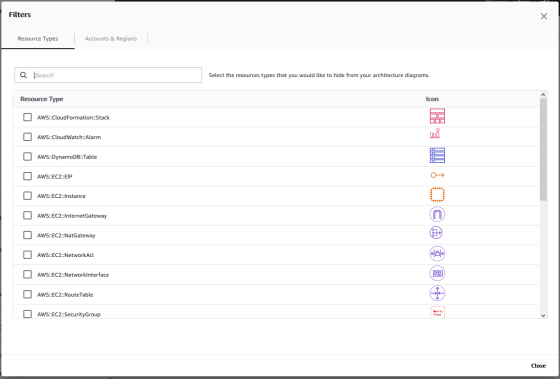Click the search magnifier icon
Screen dimensions: 560x379
pyautogui.click(x=23, y=75)
